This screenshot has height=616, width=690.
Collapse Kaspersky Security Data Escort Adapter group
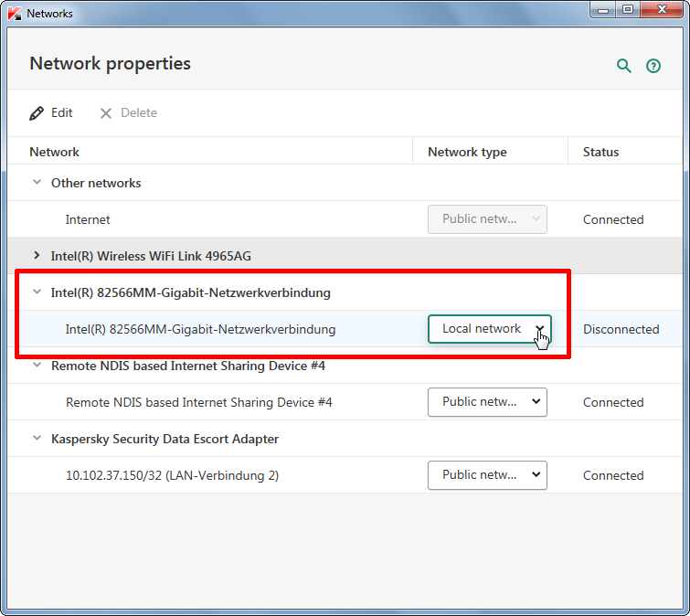coord(37,438)
